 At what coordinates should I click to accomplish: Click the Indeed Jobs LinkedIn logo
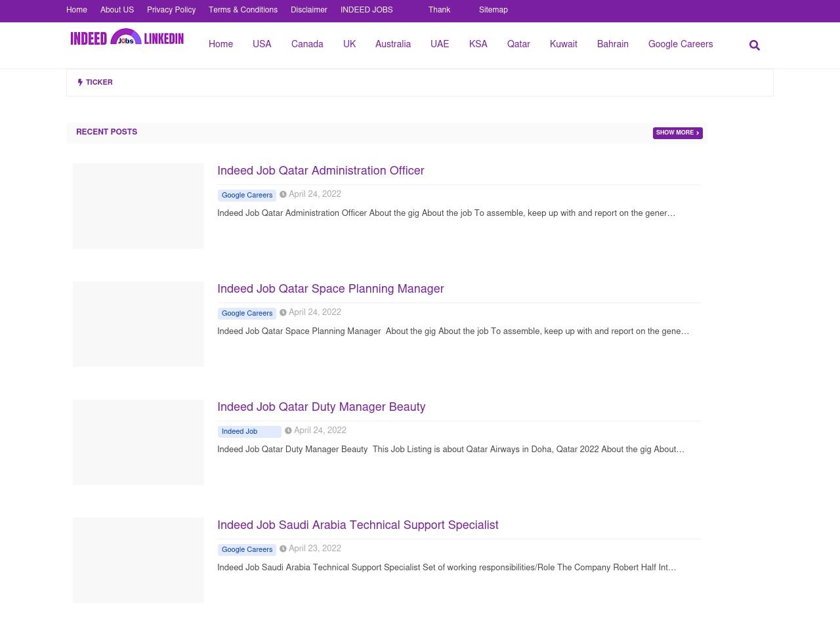point(127,38)
